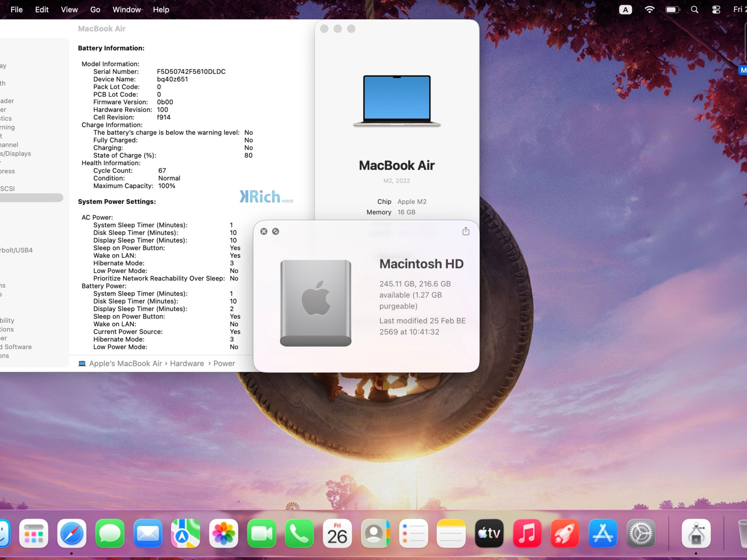
Task: Click the State of Charge value 80
Action: click(248, 155)
